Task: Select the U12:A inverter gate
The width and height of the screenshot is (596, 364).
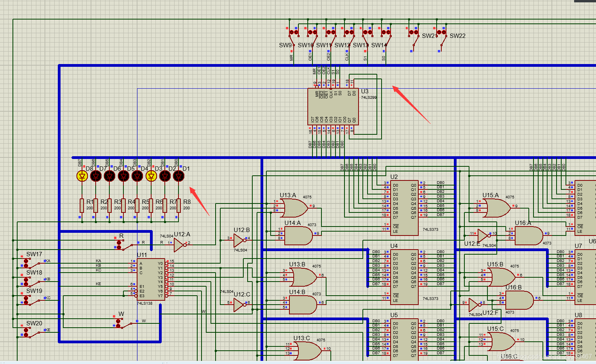Action: (179, 245)
